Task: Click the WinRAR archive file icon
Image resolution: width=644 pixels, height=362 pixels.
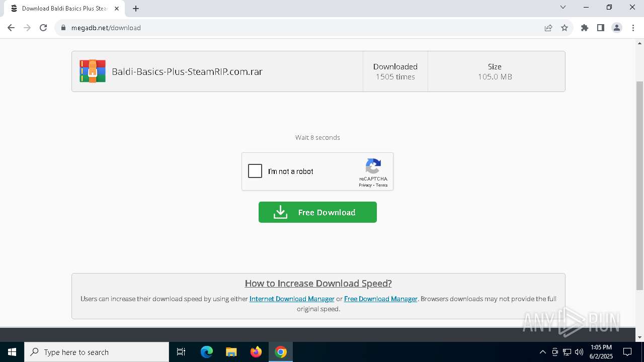Action: (93, 71)
